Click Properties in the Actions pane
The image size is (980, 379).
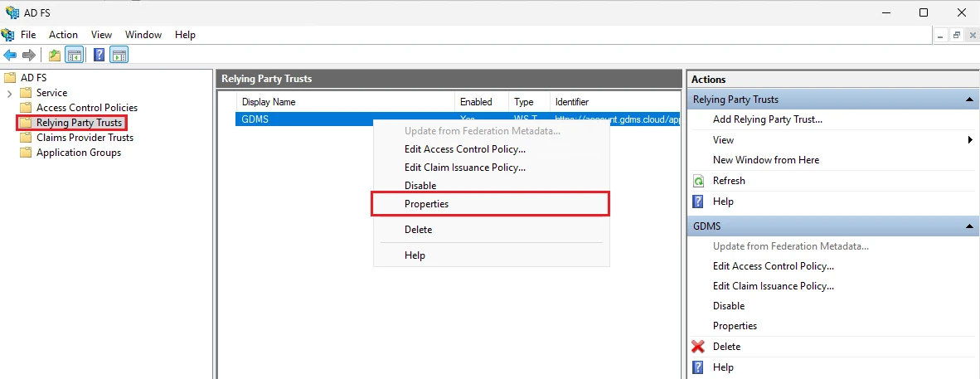click(735, 326)
